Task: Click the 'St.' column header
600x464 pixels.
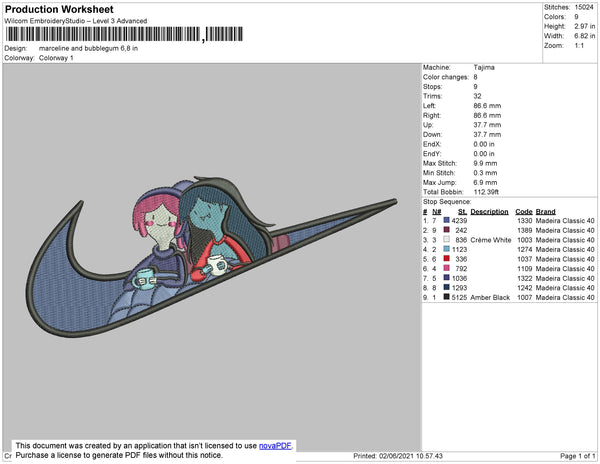Action: click(462, 212)
